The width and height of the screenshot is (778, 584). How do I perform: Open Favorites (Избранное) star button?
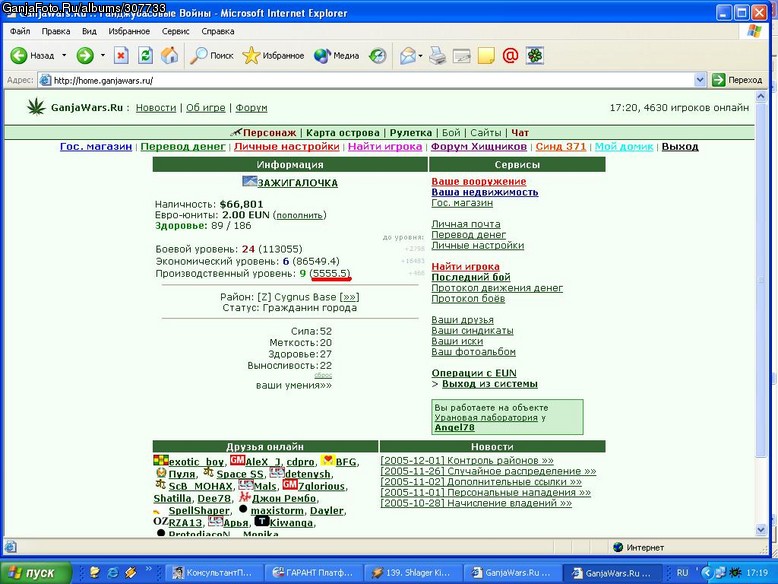(x=273, y=56)
